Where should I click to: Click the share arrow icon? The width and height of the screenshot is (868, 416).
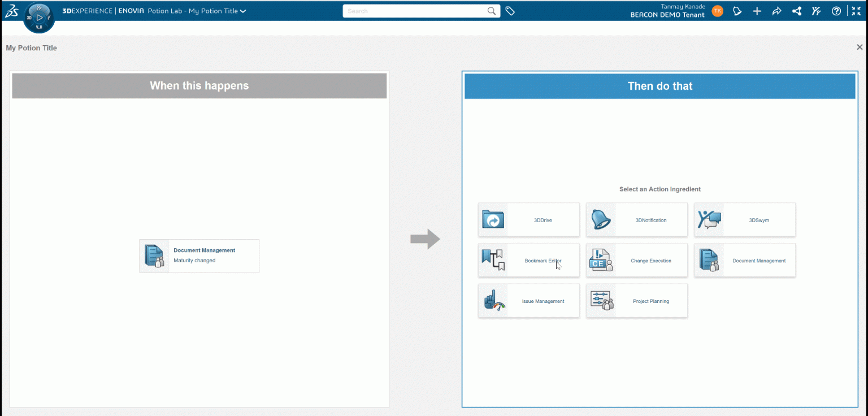coord(776,11)
